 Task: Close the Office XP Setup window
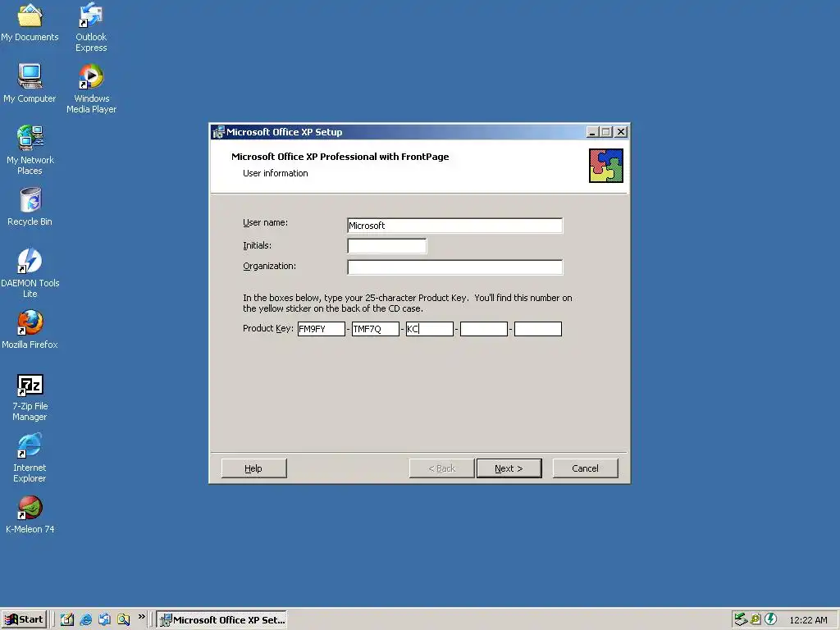[x=620, y=132]
